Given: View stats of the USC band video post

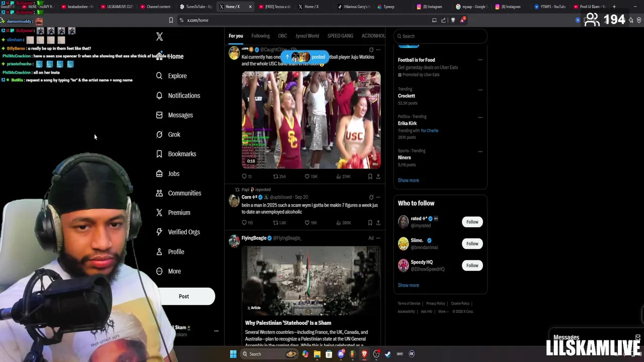Looking at the screenshot, I should [x=343, y=176].
